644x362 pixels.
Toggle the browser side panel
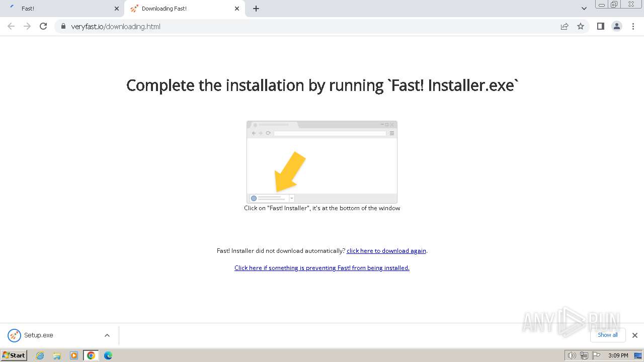point(601,26)
